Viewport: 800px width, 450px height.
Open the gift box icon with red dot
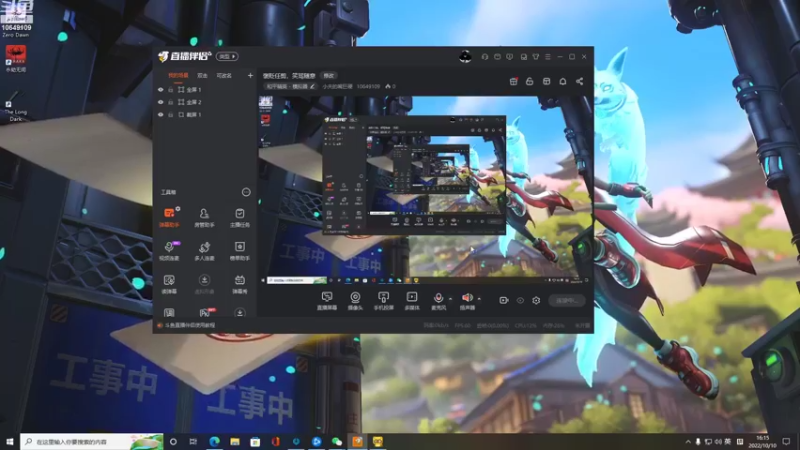tap(514, 81)
